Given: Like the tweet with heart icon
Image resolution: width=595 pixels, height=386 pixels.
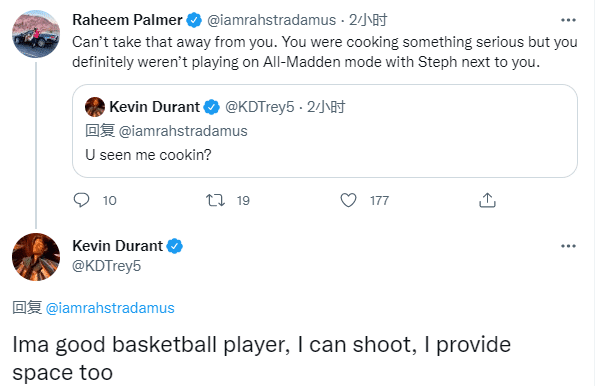Looking at the screenshot, I should click(348, 200).
